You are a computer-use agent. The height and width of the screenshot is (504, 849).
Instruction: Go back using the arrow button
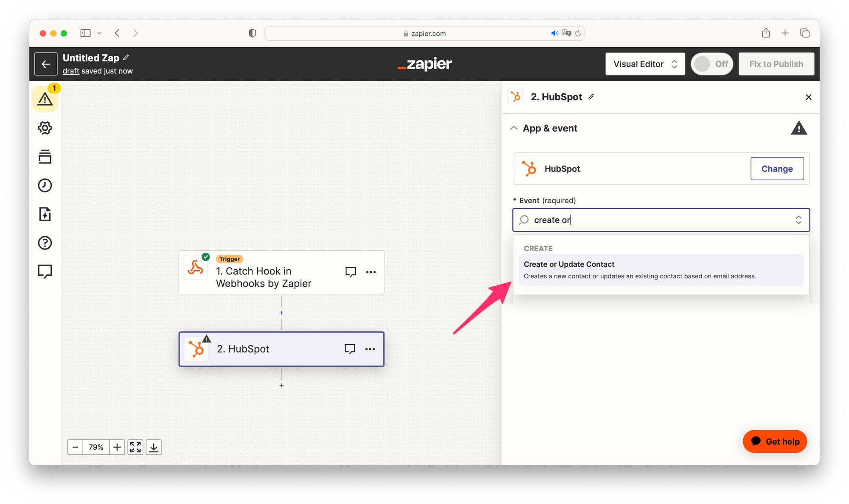coord(46,64)
